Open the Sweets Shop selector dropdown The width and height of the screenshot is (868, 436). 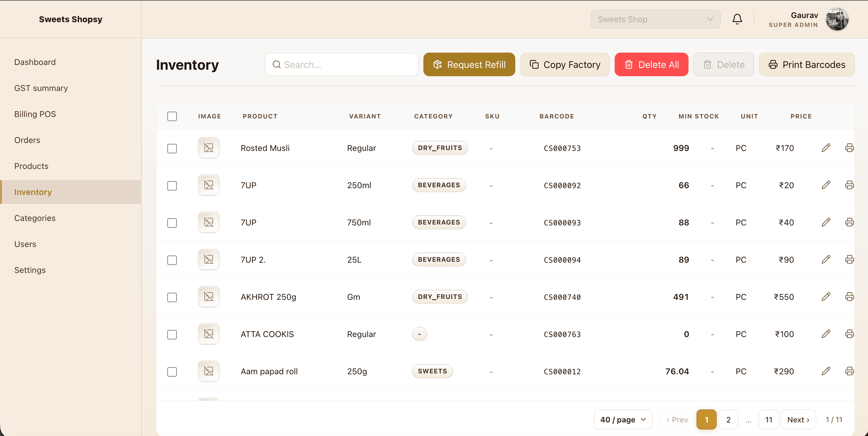[x=655, y=19]
